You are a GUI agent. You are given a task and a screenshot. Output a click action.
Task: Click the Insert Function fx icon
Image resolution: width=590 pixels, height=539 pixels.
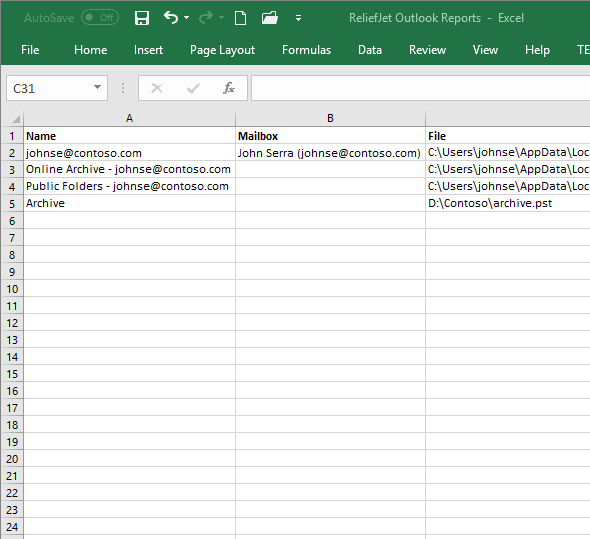coord(229,88)
